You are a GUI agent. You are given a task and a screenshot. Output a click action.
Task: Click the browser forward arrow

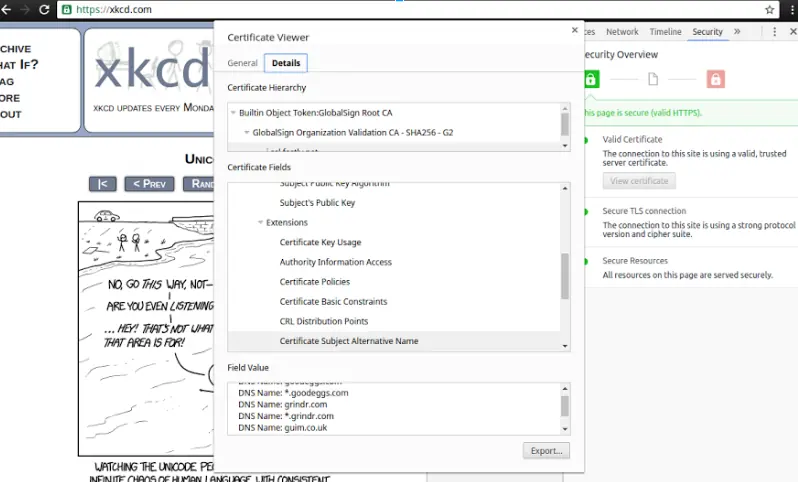pyautogui.click(x=24, y=10)
